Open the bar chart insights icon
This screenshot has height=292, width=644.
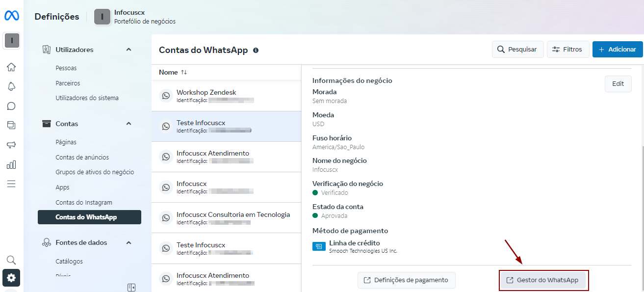[x=11, y=164]
